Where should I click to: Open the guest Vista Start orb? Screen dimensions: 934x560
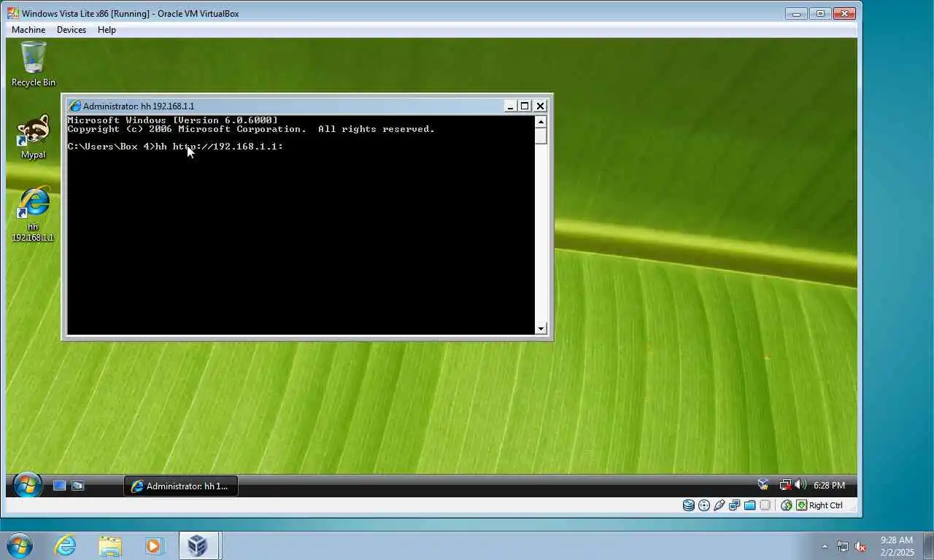pyautogui.click(x=27, y=485)
